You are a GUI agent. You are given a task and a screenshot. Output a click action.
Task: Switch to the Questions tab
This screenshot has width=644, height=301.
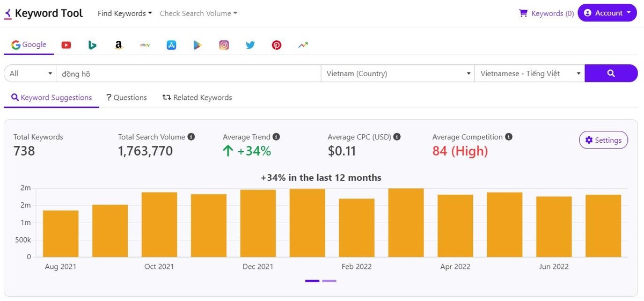pyautogui.click(x=127, y=98)
